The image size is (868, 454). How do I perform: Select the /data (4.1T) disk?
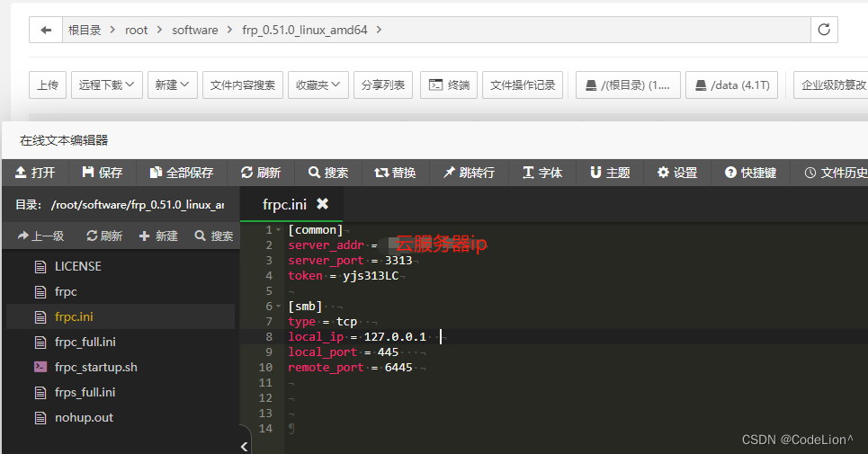pos(732,85)
